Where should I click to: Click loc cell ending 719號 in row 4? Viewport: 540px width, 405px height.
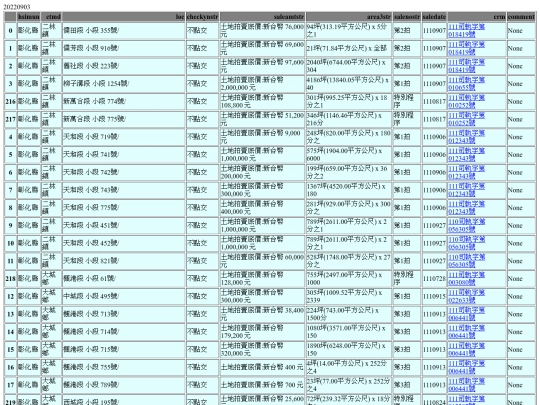pos(124,137)
